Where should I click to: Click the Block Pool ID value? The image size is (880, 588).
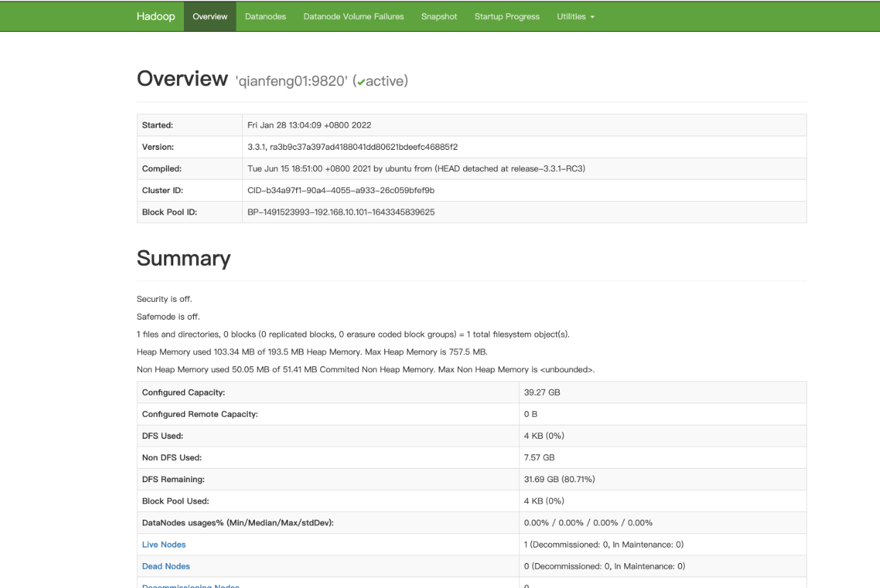click(x=341, y=212)
